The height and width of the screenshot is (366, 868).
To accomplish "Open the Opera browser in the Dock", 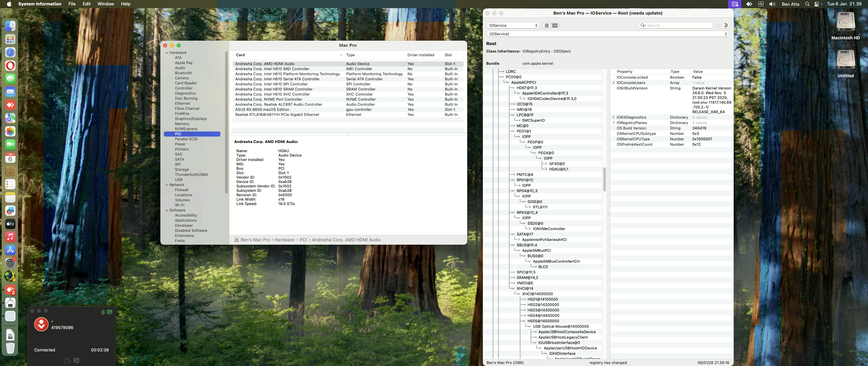I will [10, 66].
